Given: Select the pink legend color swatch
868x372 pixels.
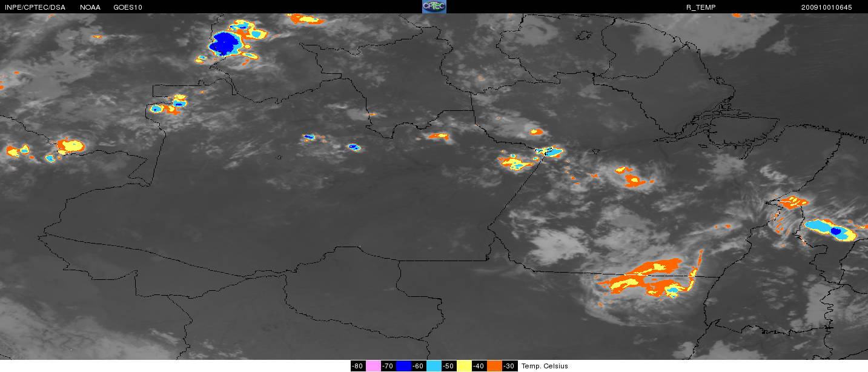Looking at the screenshot, I should tap(373, 366).
